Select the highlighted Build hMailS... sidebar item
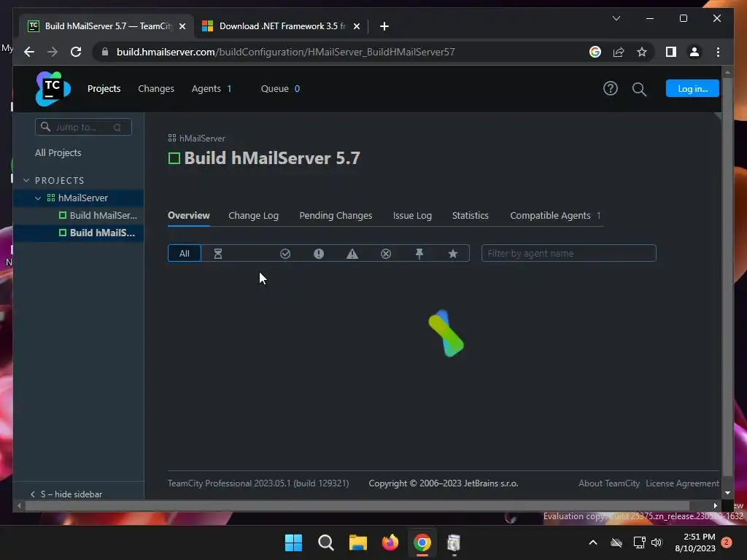The height and width of the screenshot is (560, 747). (x=78, y=233)
